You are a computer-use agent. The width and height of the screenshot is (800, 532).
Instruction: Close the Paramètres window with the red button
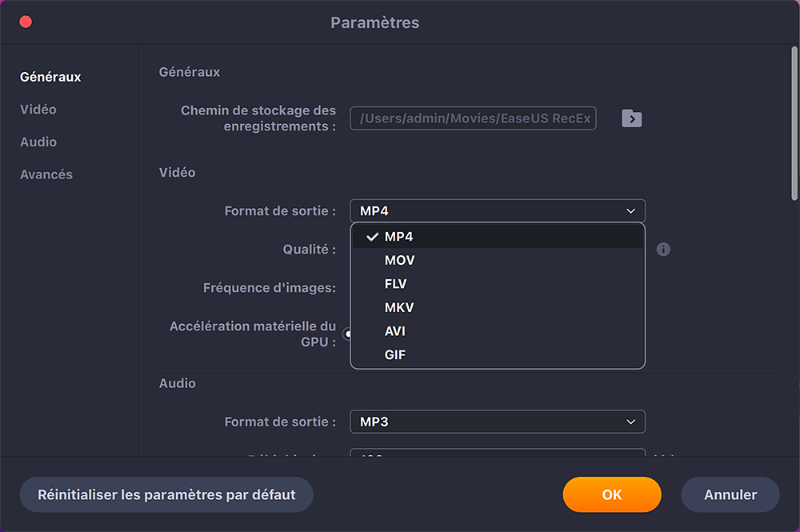point(26,22)
